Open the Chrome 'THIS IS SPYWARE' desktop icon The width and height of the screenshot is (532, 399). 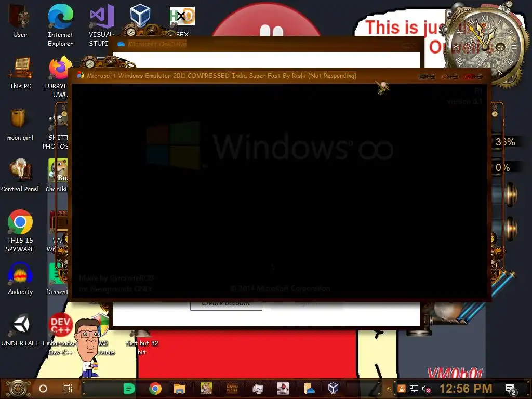pos(20,231)
